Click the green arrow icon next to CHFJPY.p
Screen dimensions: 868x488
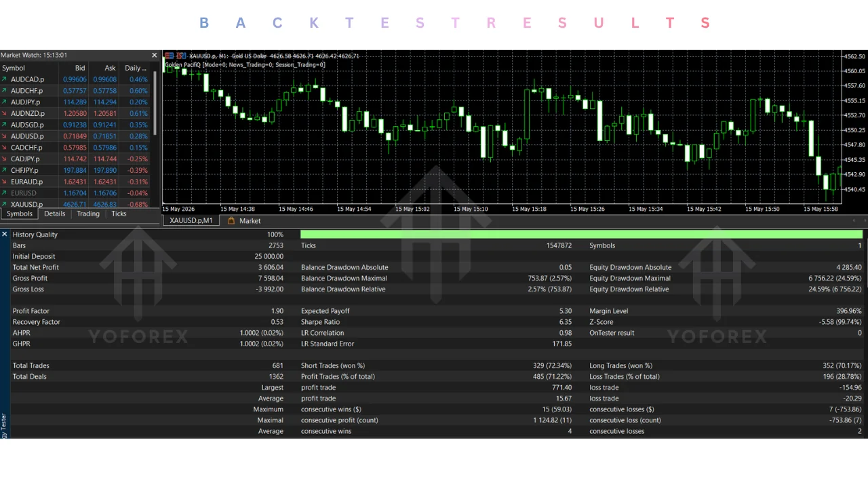4,170
